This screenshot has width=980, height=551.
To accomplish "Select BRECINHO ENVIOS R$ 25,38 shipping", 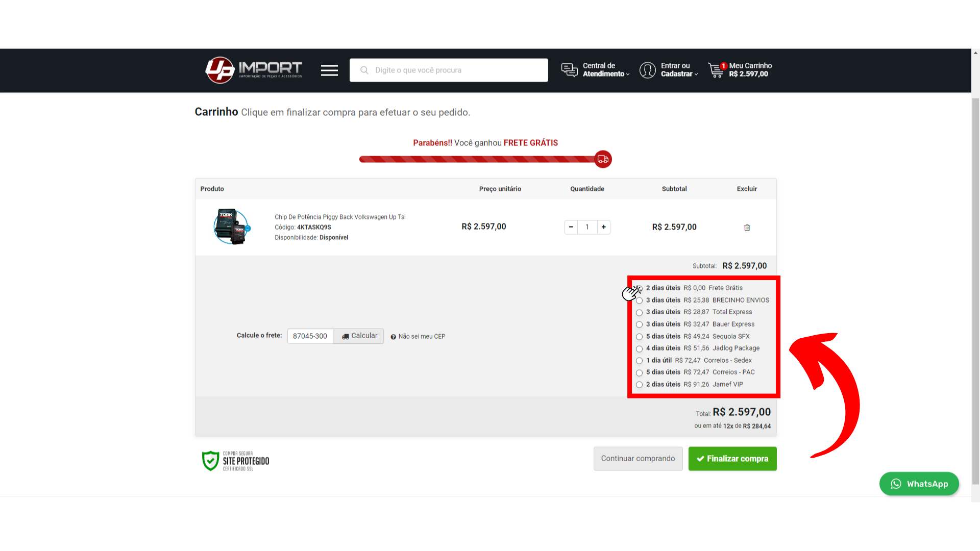I will [639, 300].
